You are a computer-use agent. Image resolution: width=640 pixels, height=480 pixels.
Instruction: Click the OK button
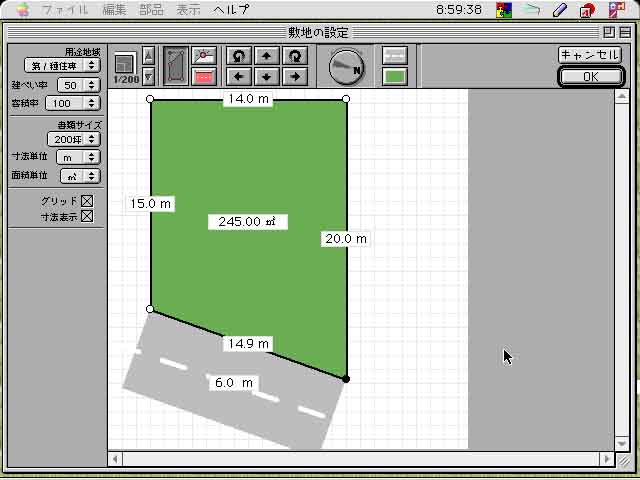pos(590,76)
